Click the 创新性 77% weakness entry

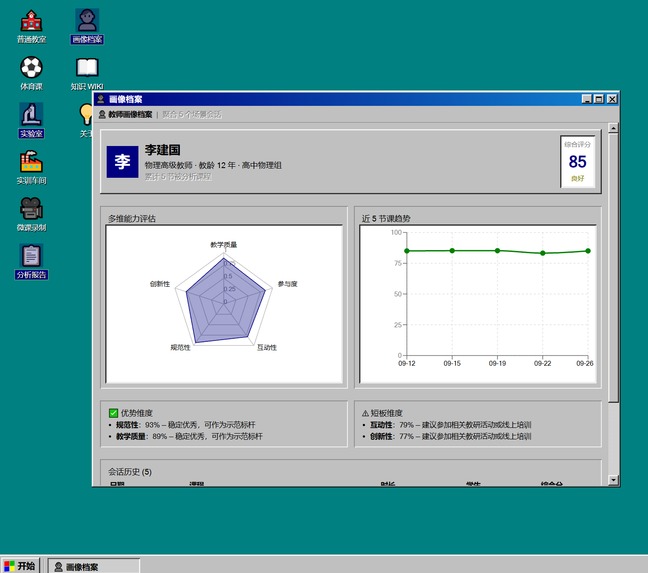pos(450,436)
